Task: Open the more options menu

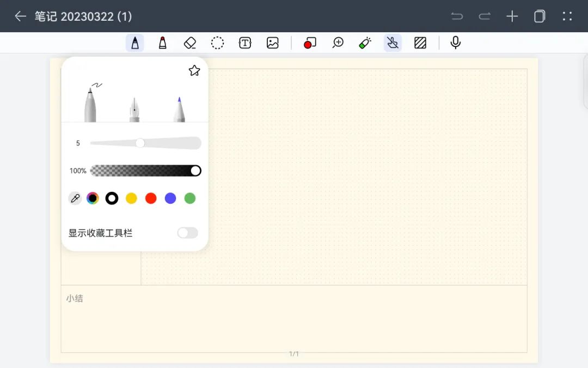Action: 567,16
